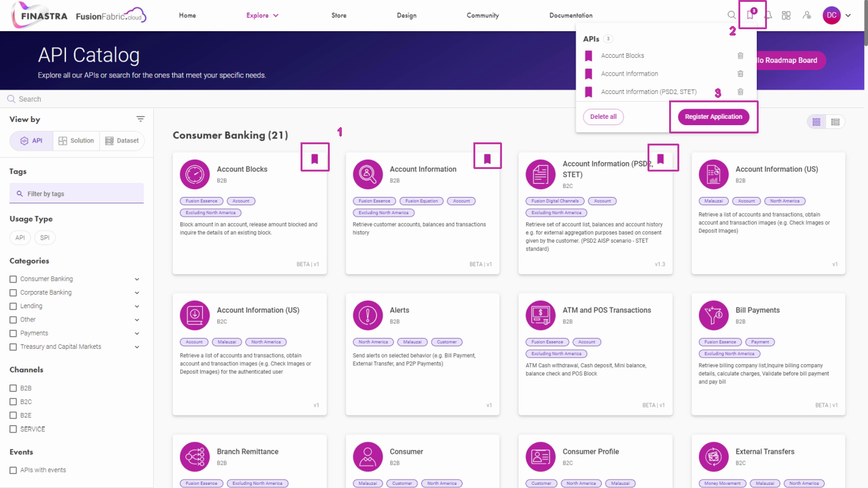Open the user account dropdown arrow
This screenshot has height=488, width=868.
coord(848,16)
